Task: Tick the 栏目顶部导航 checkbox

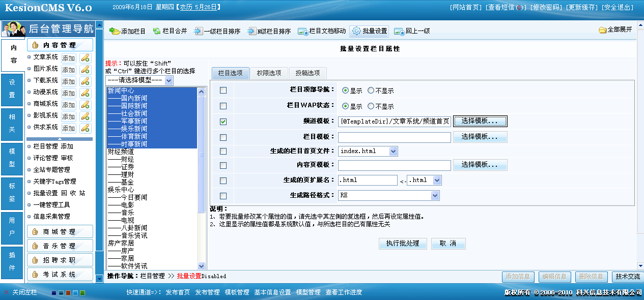Action: pos(223,91)
